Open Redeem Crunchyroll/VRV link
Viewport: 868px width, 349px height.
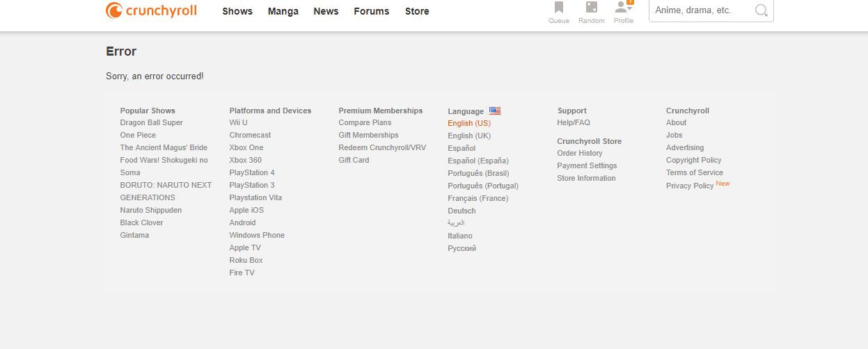382,147
